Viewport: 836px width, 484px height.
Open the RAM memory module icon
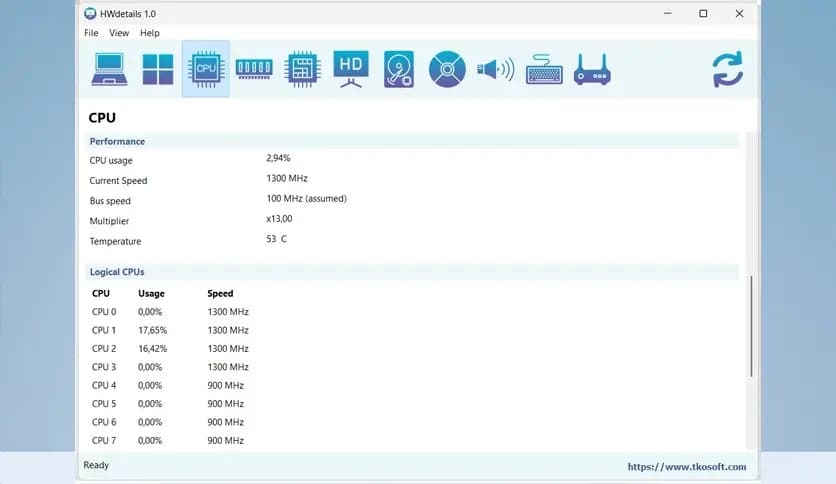(x=254, y=69)
